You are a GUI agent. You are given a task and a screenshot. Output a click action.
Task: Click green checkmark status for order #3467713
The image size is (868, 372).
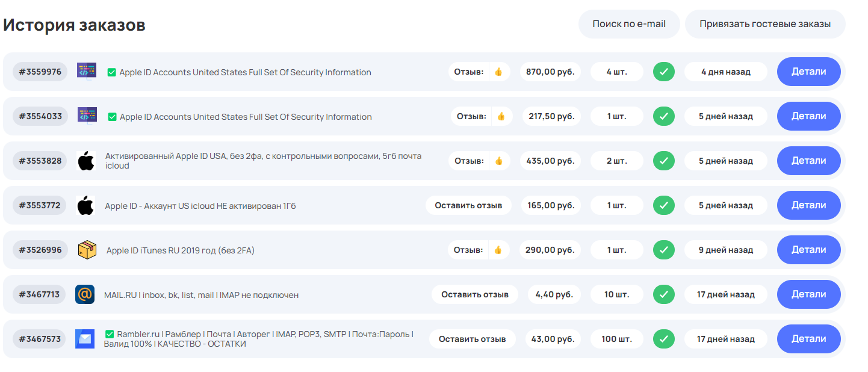click(x=664, y=294)
